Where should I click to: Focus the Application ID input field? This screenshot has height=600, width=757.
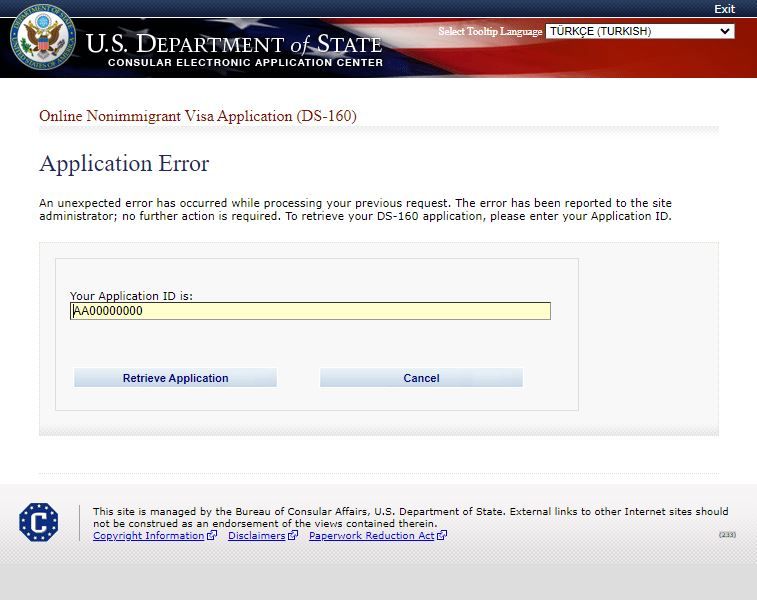point(310,311)
